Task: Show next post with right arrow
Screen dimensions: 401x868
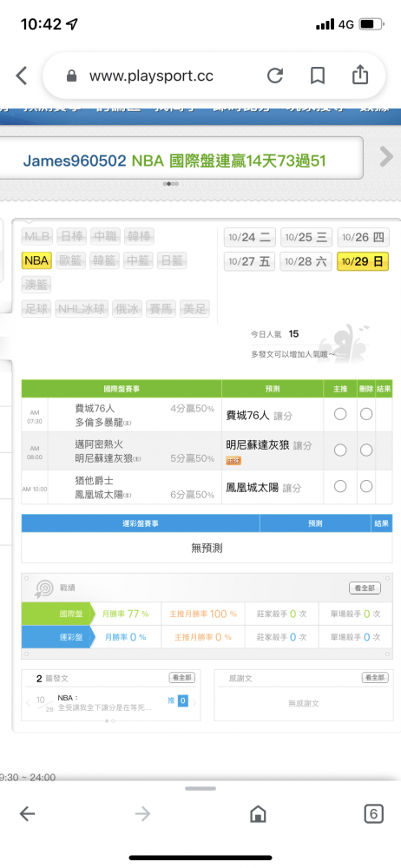Action: click(194, 703)
